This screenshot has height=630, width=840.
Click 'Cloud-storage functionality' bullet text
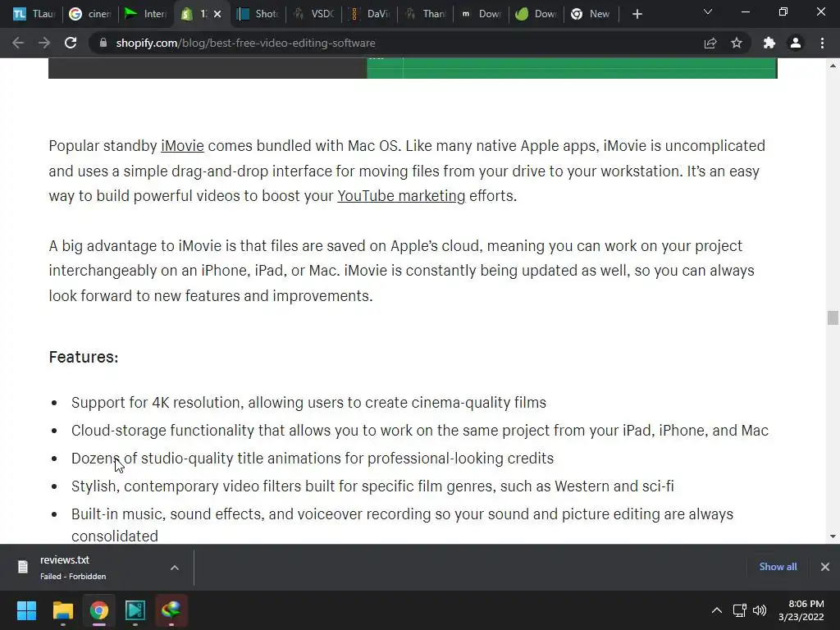[x=420, y=430]
